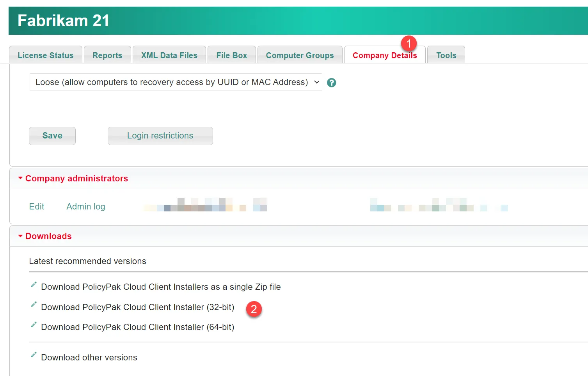Click the red number 1 callout badge

pyautogui.click(x=409, y=43)
